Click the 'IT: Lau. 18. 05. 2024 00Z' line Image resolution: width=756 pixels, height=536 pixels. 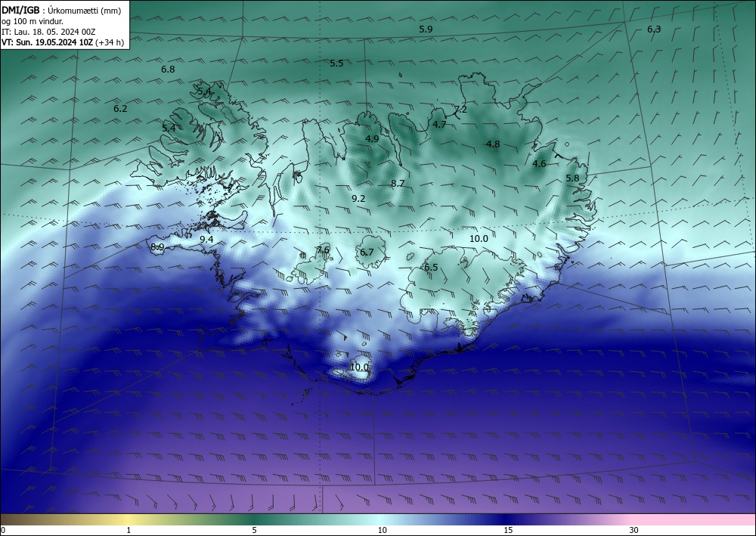tap(48, 32)
